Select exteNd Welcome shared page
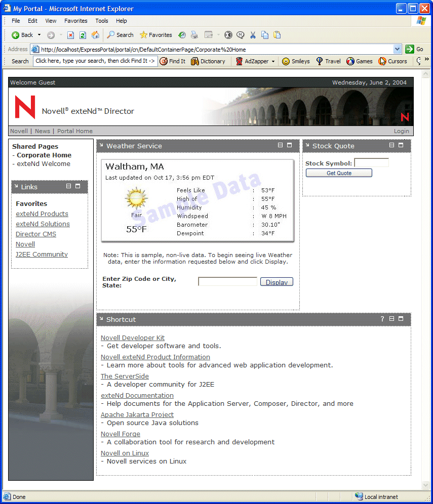Image resolution: width=433 pixels, height=504 pixels. click(44, 164)
